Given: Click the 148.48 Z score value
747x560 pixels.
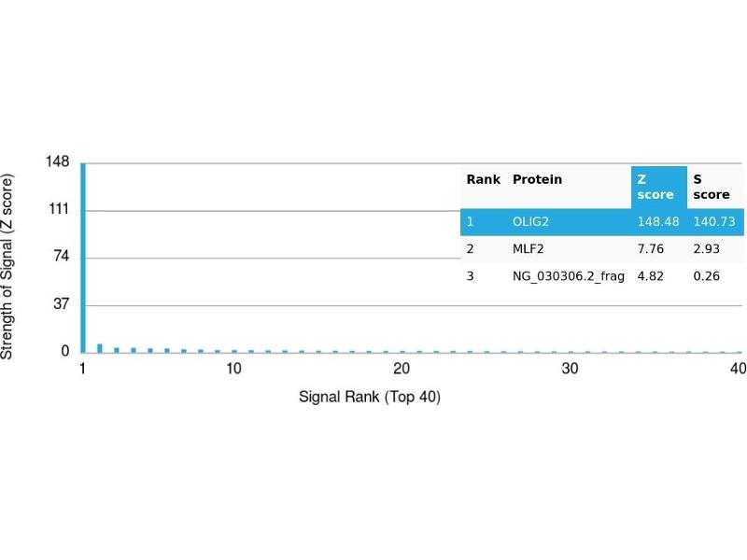Looking at the screenshot, I should (656, 221).
